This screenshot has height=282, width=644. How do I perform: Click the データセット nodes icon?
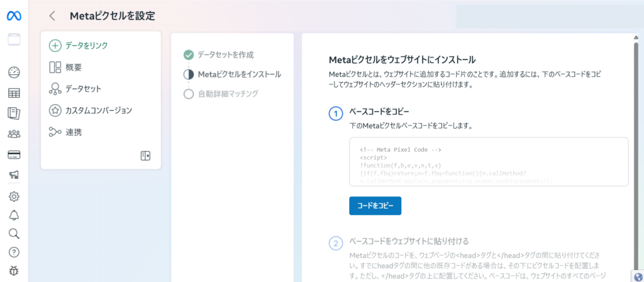(55, 89)
